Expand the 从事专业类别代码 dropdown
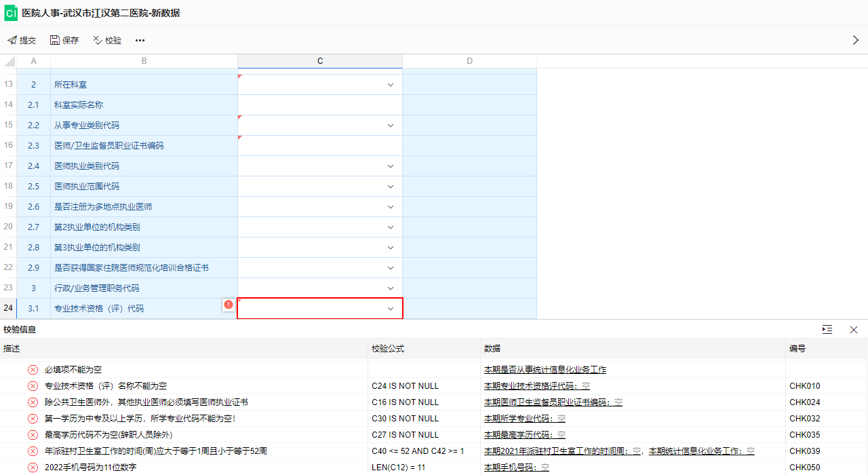Viewport: 868px width, 475px height. tap(391, 126)
